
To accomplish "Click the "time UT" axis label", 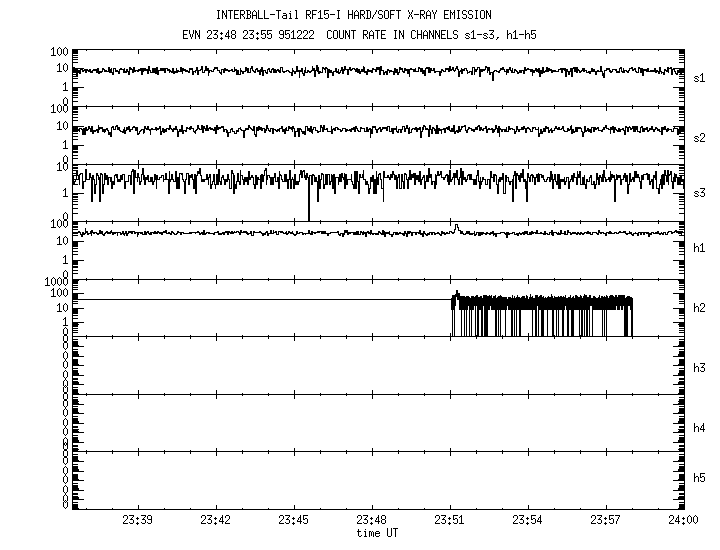I will 377,533.
